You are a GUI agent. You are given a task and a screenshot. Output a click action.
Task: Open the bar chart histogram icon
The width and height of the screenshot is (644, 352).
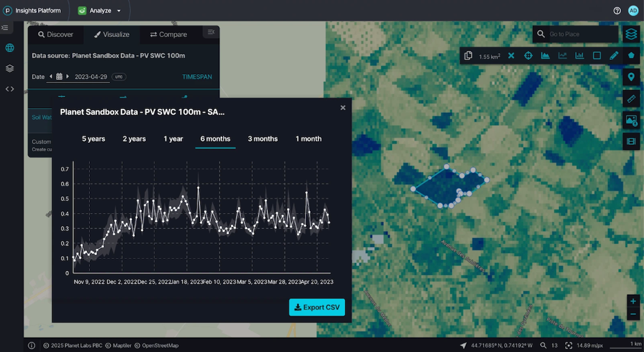pyautogui.click(x=579, y=56)
